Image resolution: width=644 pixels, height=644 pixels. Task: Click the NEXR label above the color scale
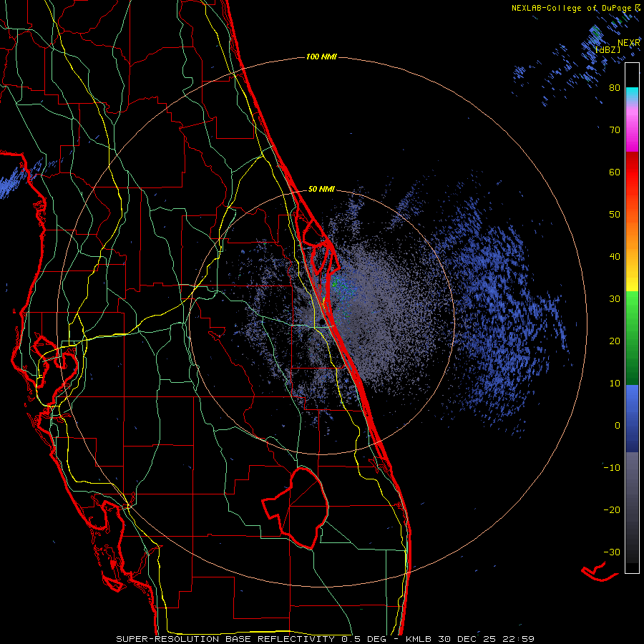pyautogui.click(x=628, y=43)
